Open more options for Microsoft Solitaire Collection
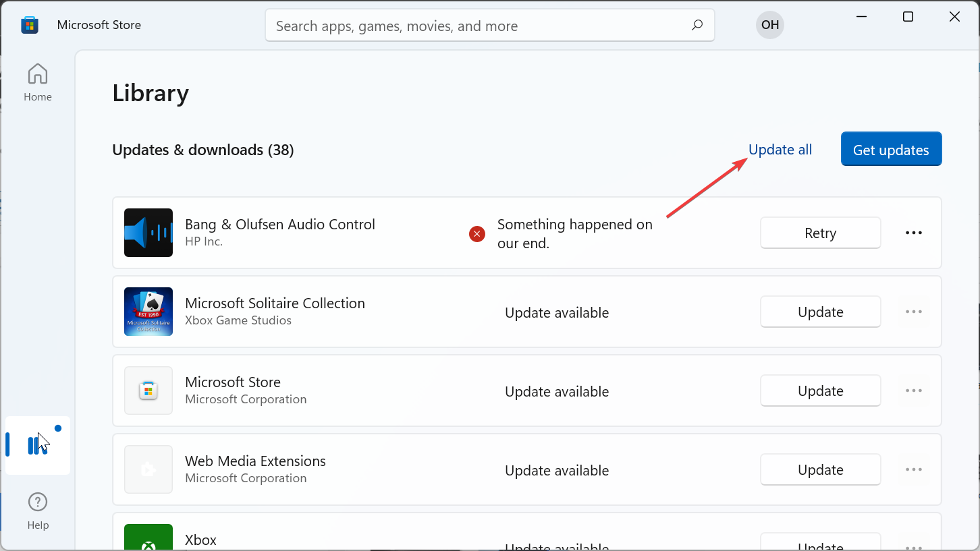Image resolution: width=980 pixels, height=551 pixels. tap(913, 312)
